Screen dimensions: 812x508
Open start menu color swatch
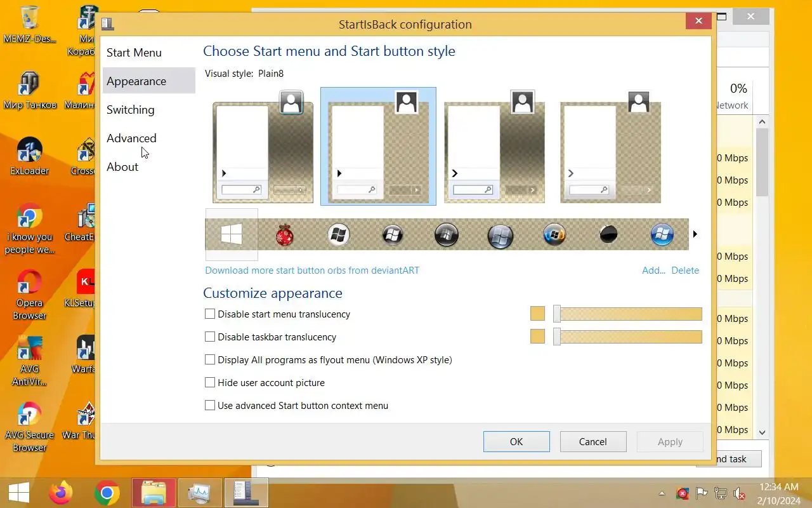pyautogui.click(x=537, y=314)
